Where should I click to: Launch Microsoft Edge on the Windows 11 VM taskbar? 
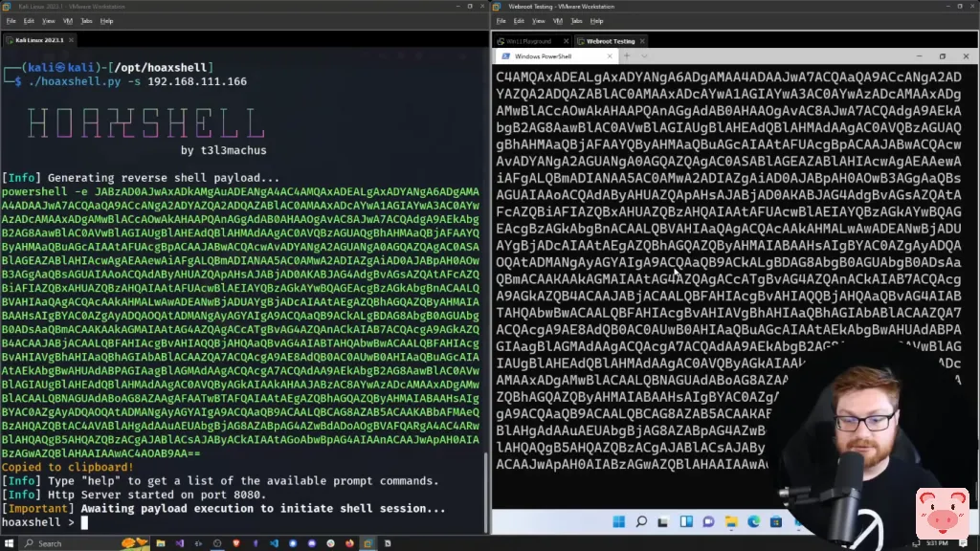[754, 521]
